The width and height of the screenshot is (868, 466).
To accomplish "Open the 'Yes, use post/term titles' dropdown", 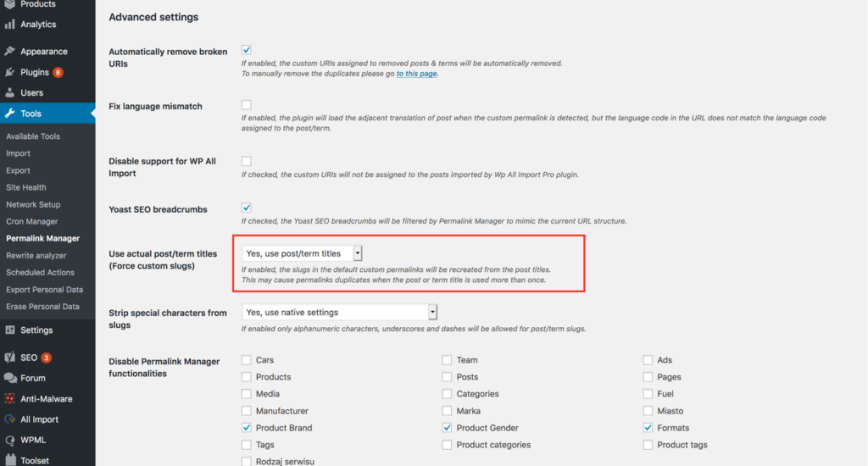I will click(302, 253).
